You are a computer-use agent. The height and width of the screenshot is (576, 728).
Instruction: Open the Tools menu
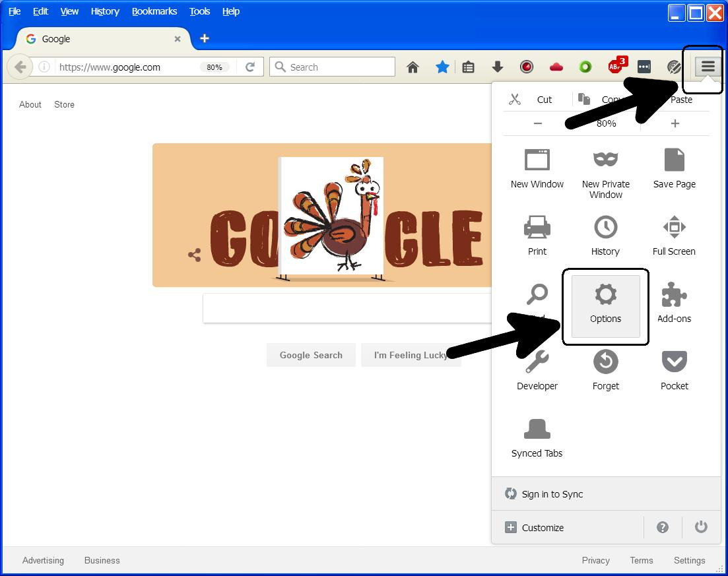pos(199,11)
